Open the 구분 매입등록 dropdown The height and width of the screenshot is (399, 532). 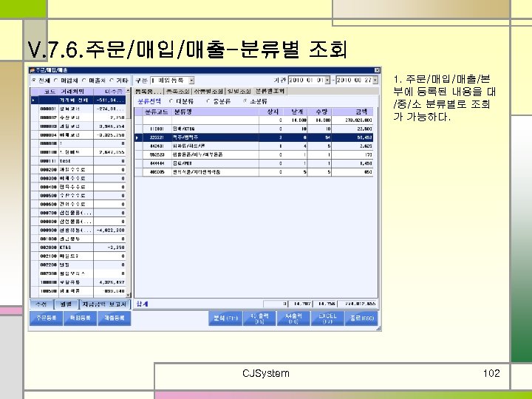click(191, 81)
